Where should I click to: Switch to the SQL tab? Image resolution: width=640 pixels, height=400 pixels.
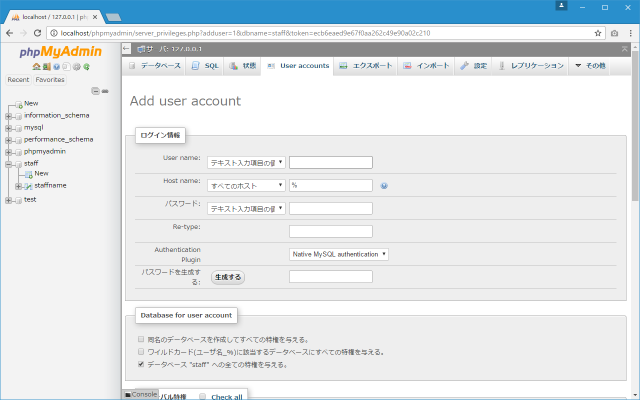[x=205, y=65]
